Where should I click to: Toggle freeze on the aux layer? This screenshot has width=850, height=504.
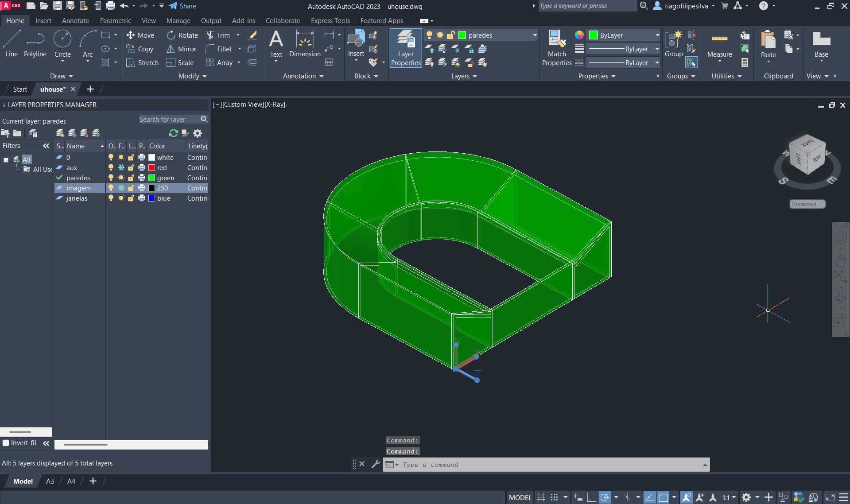coord(121,168)
